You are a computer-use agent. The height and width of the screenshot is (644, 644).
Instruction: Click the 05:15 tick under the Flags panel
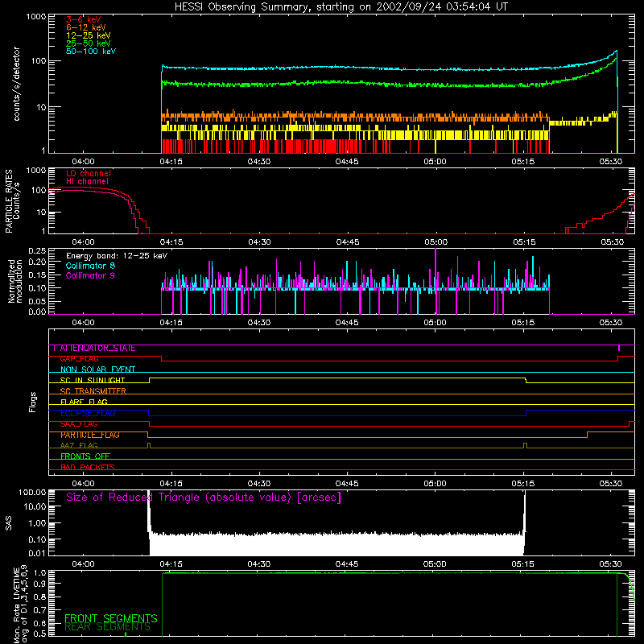[523, 484]
